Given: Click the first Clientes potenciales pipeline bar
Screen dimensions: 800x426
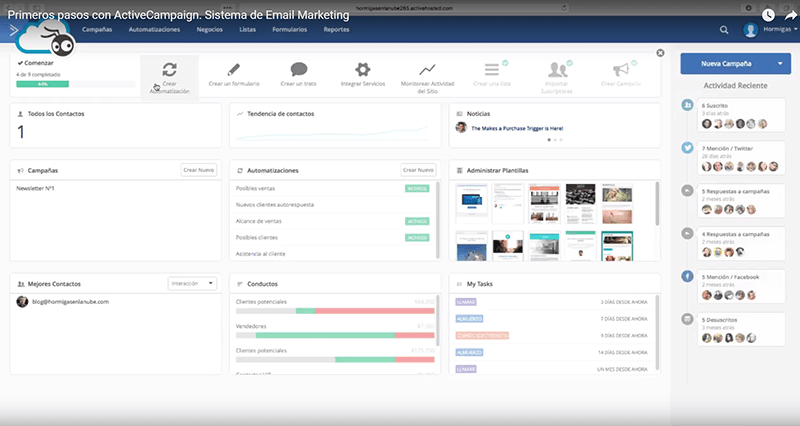Looking at the screenshot, I should [x=335, y=311].
